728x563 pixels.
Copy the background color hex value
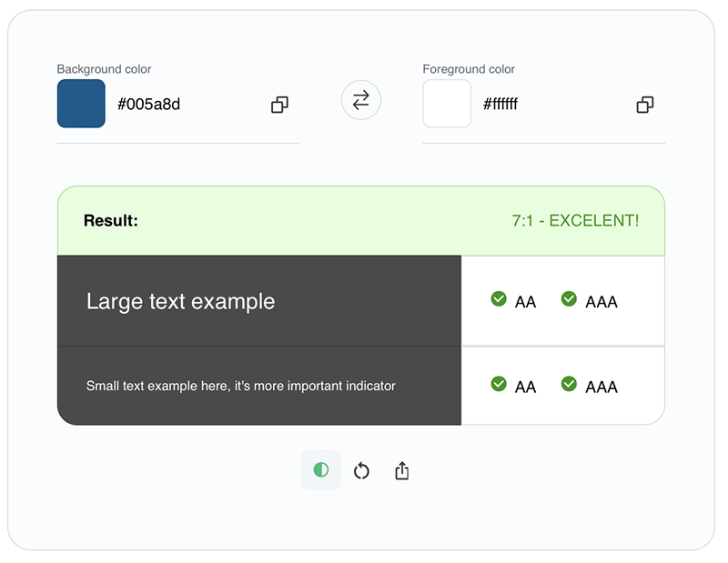pos(279,105)
